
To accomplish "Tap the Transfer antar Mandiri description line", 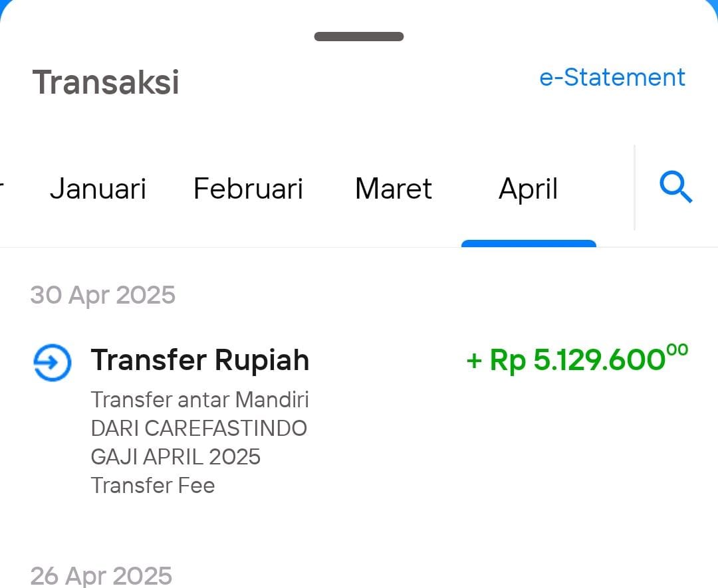I will (x=199, y=399).
